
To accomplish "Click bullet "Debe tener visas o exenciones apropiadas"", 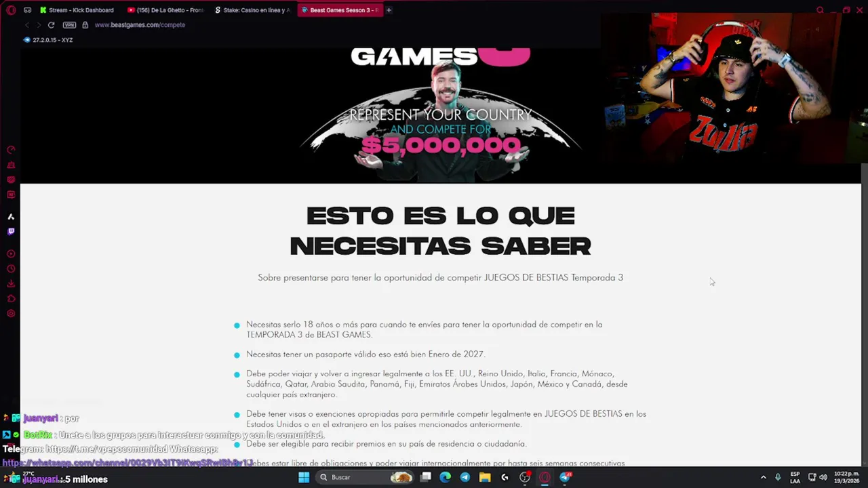I will (446, 419).
